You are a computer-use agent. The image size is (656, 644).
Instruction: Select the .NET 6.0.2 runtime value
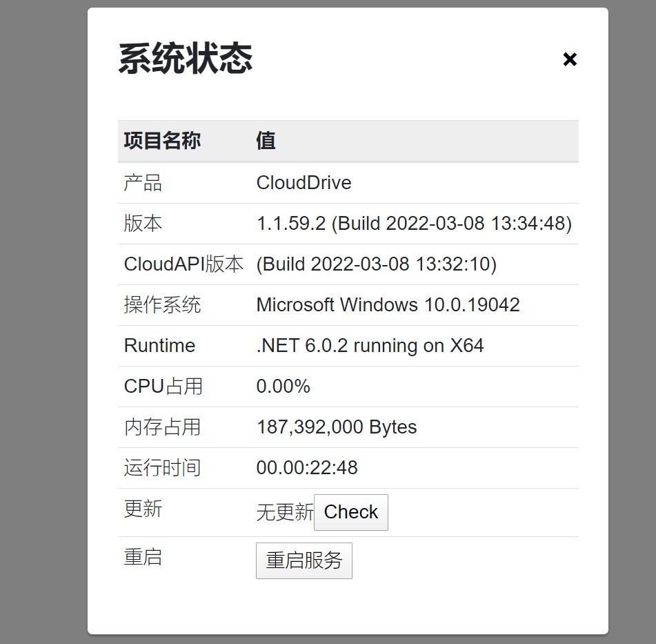pyautogui.click(x=370, y=346)
